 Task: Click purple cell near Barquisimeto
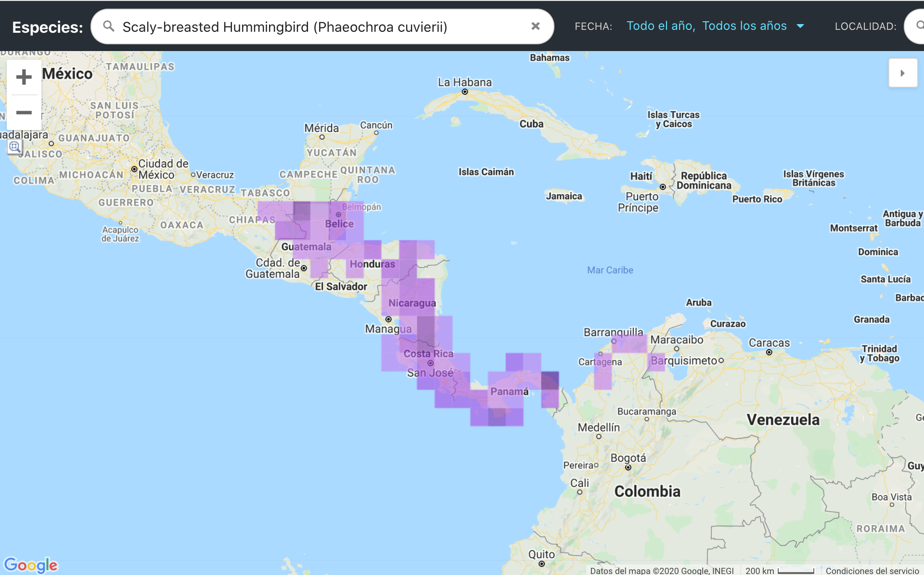655,362
